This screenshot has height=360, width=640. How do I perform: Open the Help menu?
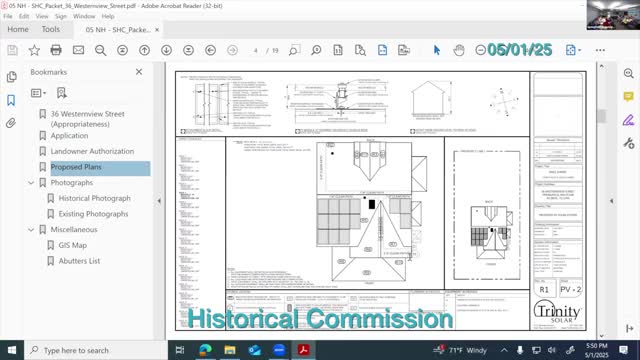(x=108, y=16)
